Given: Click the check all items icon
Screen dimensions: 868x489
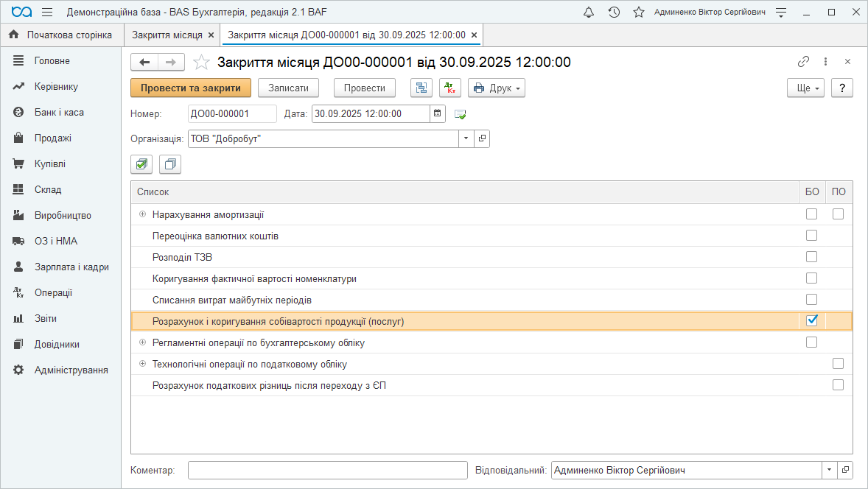Looking at the screenshot, I should [141, 165].
